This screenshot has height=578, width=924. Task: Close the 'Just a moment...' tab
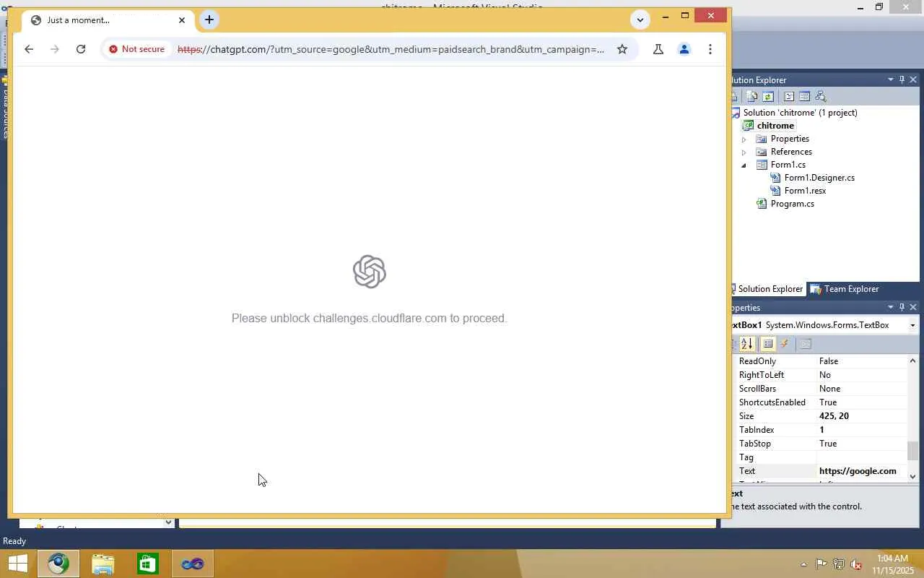point(182,20)
